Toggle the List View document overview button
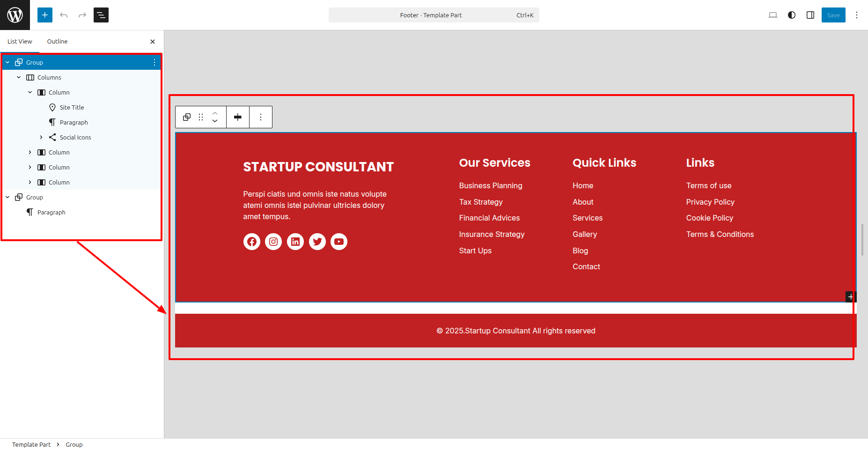 101,15
